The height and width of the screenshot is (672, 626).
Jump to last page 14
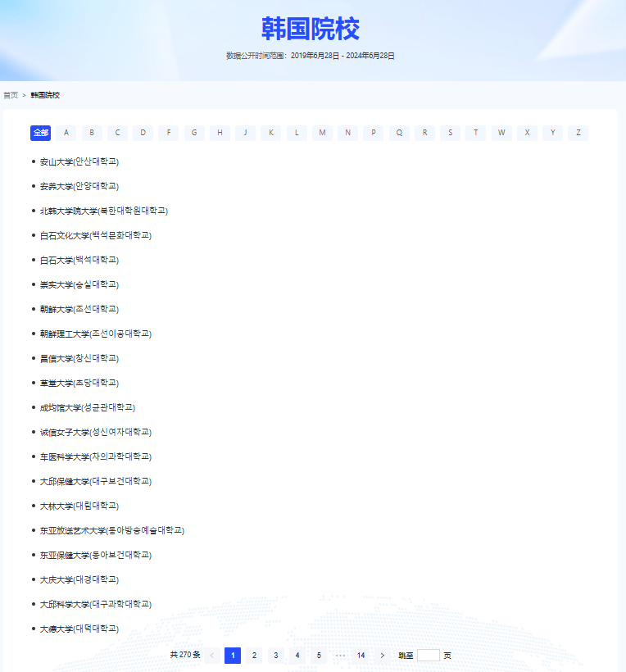361,656
